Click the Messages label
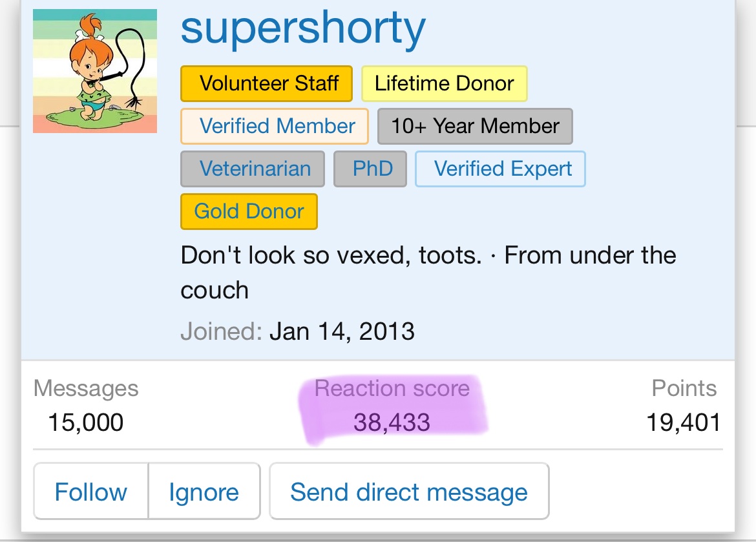Image resolution: width=756 pixels, height=542 pixels. [86, 388]
